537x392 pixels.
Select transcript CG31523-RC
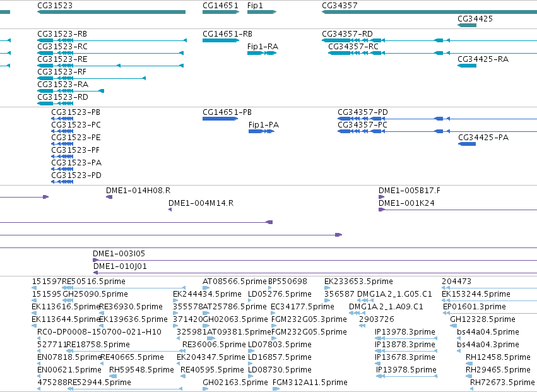pos(62,47)
